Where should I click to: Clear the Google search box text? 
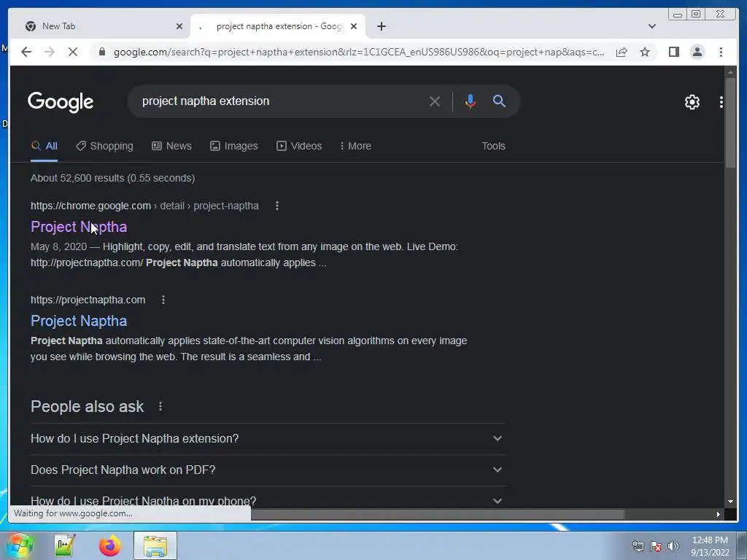click(435, 101)
